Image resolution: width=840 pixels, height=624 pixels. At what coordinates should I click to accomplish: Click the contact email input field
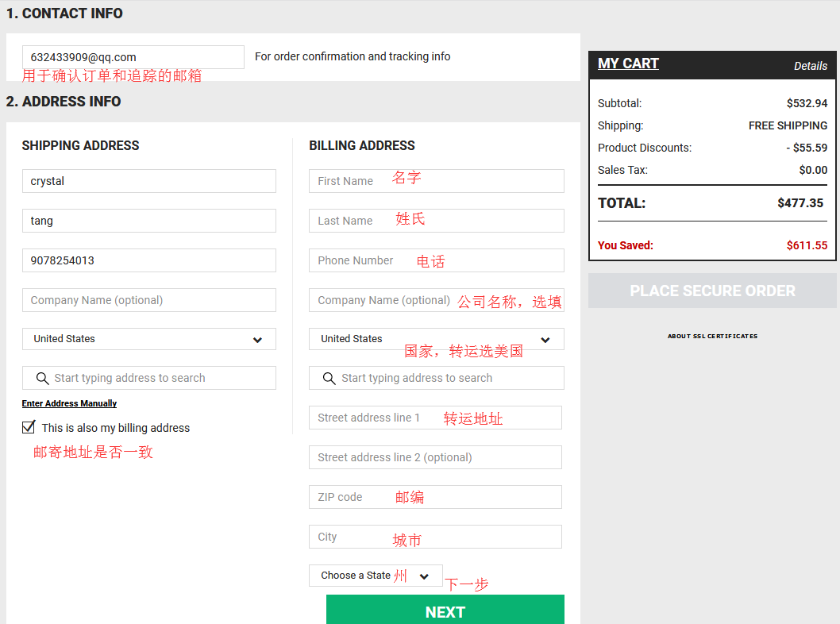coord(133,57)
